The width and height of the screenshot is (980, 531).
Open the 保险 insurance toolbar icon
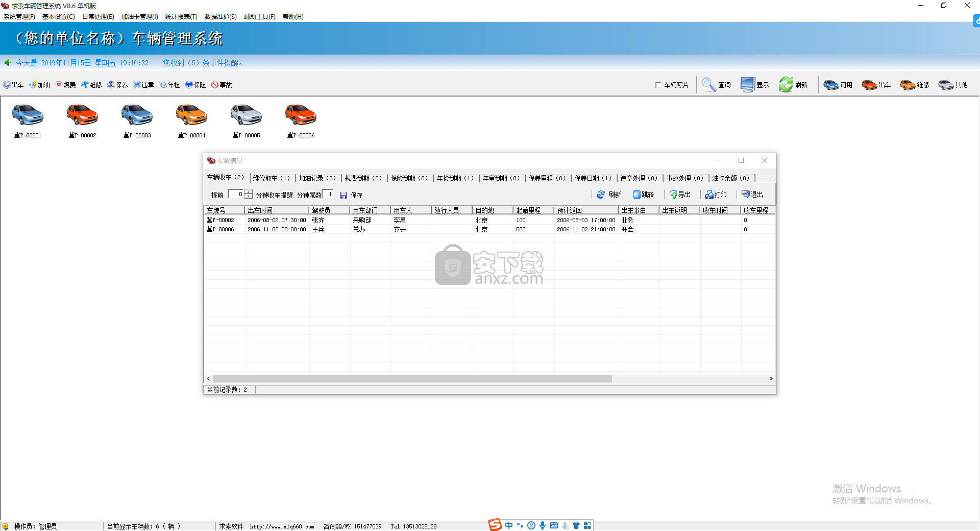click(x=195, y=85)
